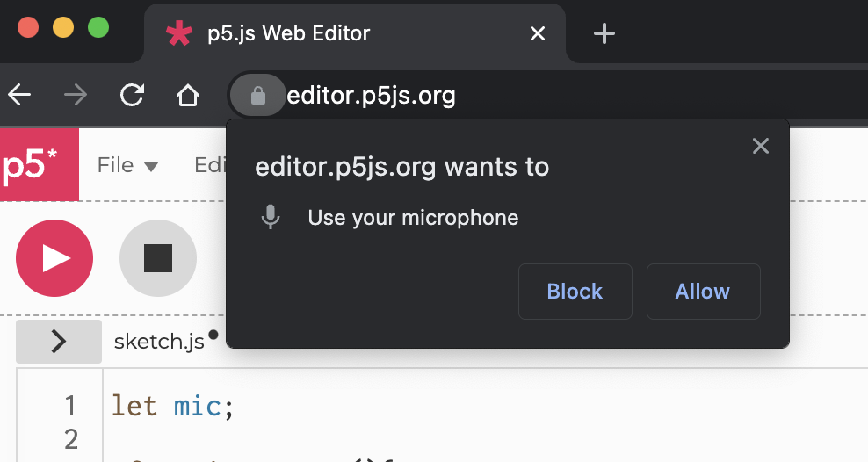Screen dimensions: 868x462
Task: Reload the page with the refresh icon
Action: coord(132,95)
